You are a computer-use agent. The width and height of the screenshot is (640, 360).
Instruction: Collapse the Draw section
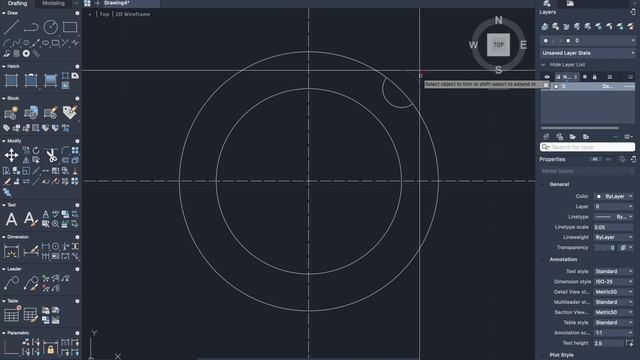pos(4,13)
